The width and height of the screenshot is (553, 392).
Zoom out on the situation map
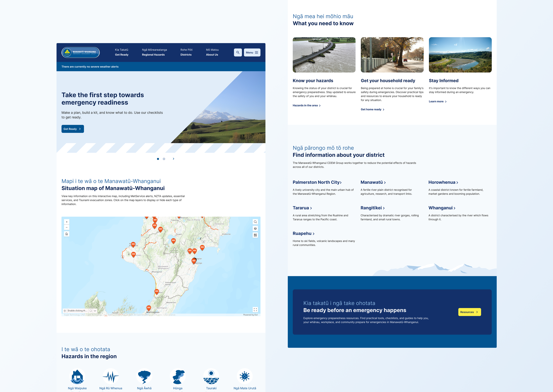pos(67,227)
